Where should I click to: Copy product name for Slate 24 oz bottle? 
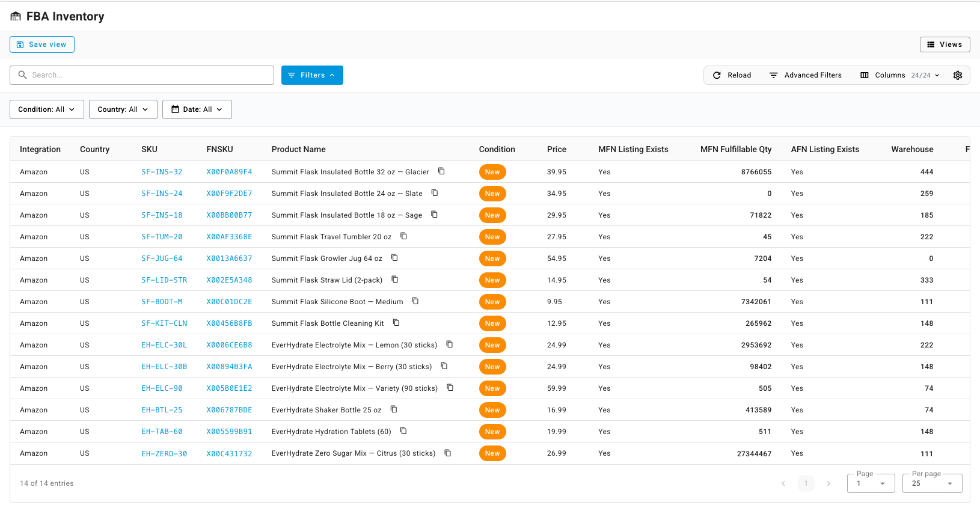coord(435,193)
